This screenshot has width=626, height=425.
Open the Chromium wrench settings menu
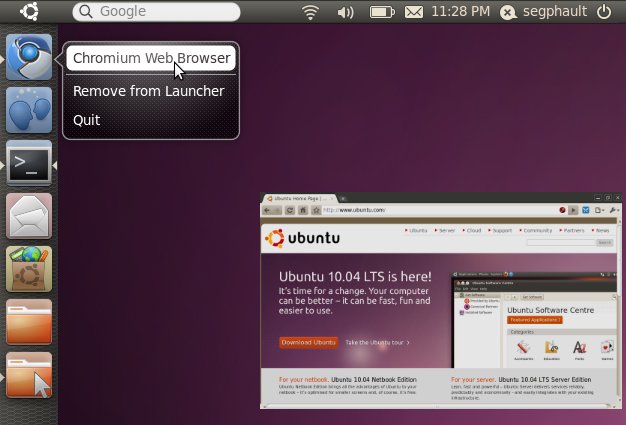pos(614,210)
